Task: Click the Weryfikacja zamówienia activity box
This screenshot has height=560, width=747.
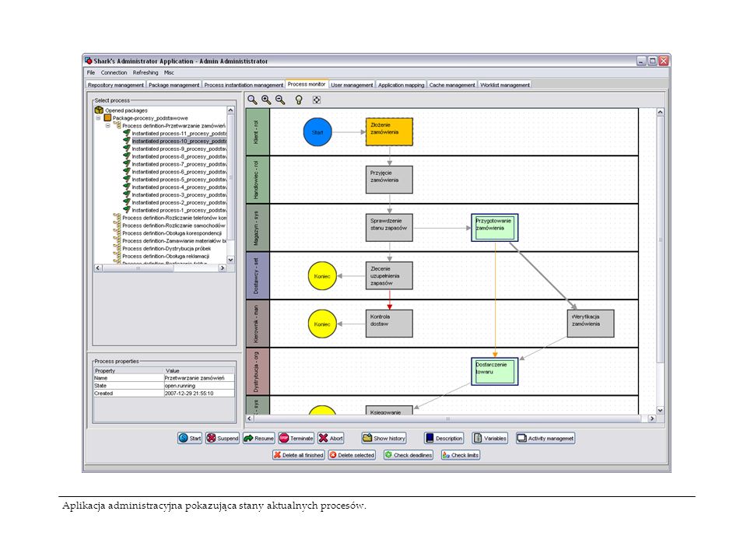Action: point(591,324)
